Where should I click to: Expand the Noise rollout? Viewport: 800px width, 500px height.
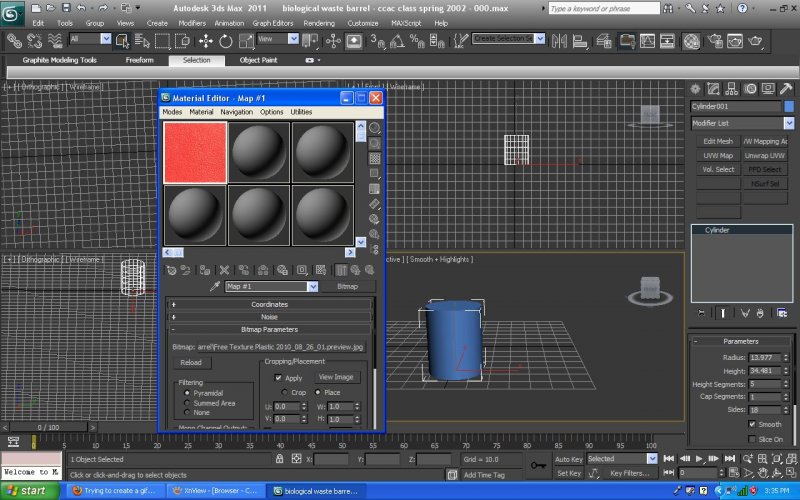point(269,317)
